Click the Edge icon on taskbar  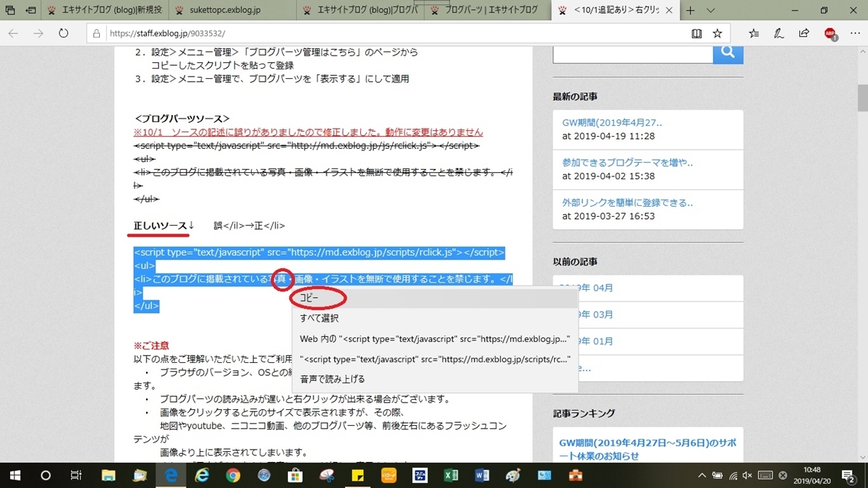click(171, 476)
